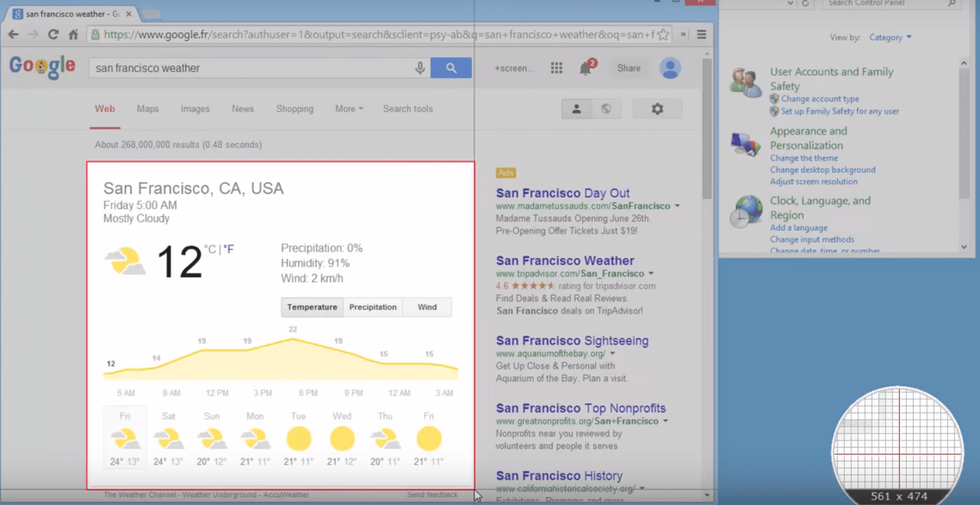Click Change desktop background in Control Panel

823,170
